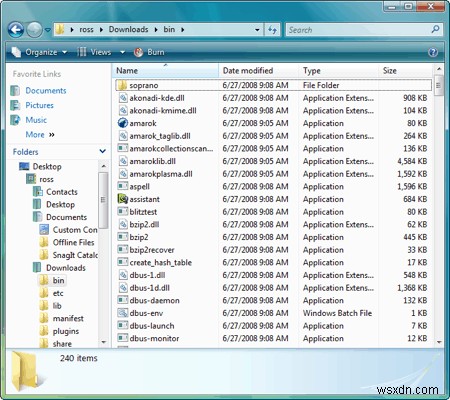Select 'plugins' folder in tree
The height and width of the screenshot is (400, 450).
tap(66, 331)
